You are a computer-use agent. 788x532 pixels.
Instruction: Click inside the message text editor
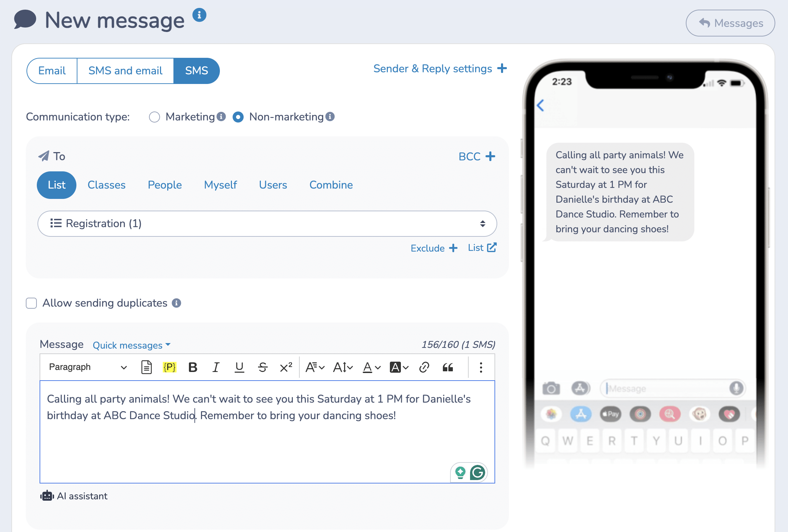point(267,432)
